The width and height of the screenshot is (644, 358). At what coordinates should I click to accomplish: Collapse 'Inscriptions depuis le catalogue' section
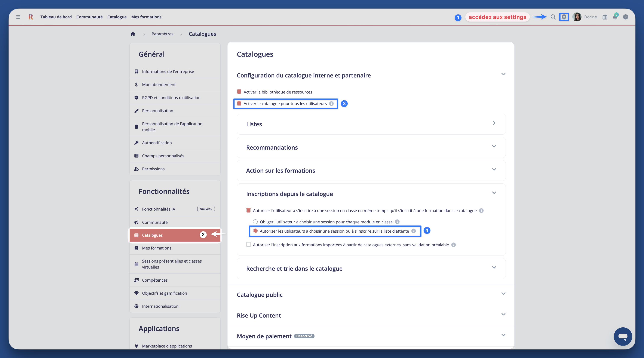[x=494, y=193]
